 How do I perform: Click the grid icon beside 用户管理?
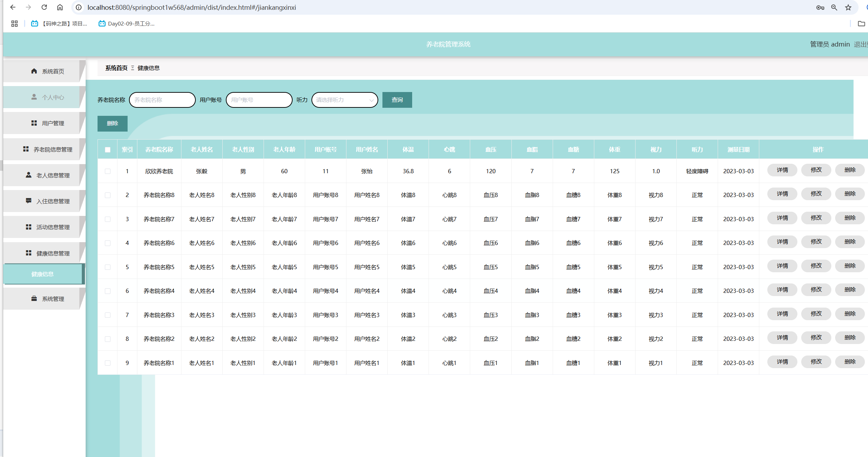pos(34,123)
